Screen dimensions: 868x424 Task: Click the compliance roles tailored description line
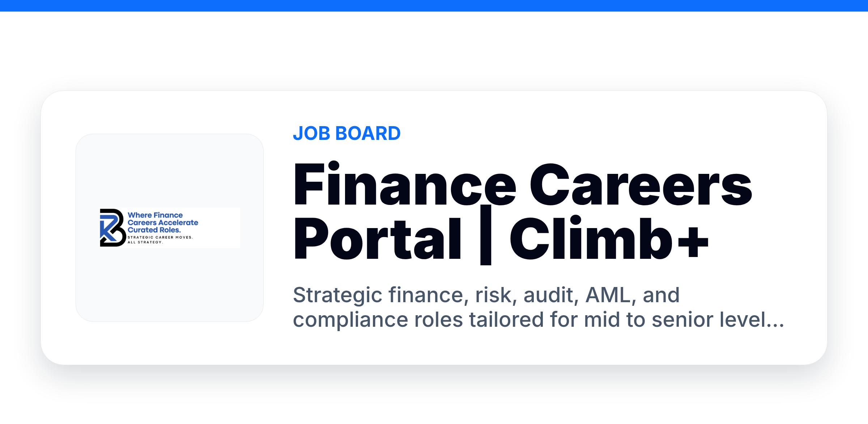(x=538, y=320)
